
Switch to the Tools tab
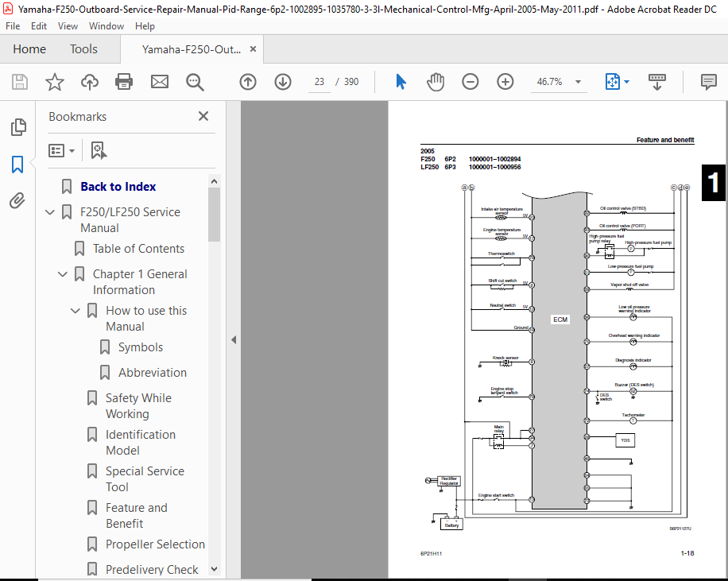click(83, 48)
